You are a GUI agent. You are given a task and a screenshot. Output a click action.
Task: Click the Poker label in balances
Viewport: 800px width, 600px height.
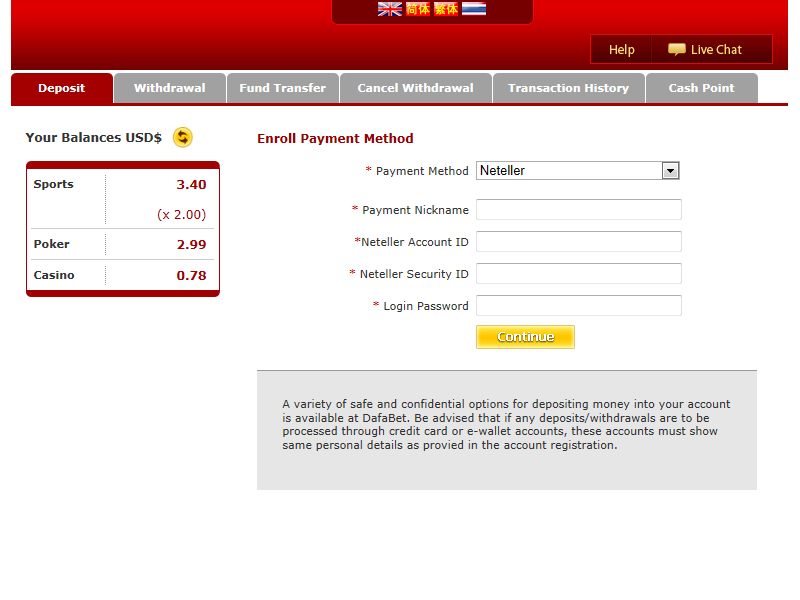point(52,244)
